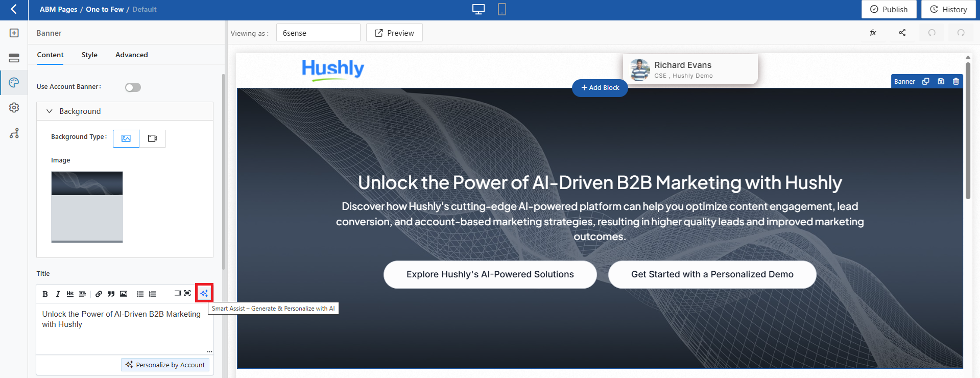Insert a blockquote in title editor
This screenshot has height=378, width=980.
(111, 294)
